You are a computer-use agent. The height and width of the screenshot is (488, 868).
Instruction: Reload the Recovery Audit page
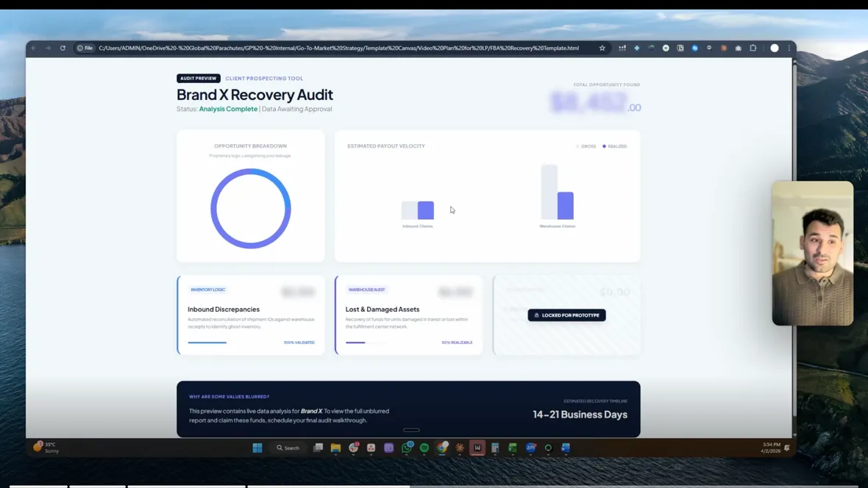coord(62,48)
